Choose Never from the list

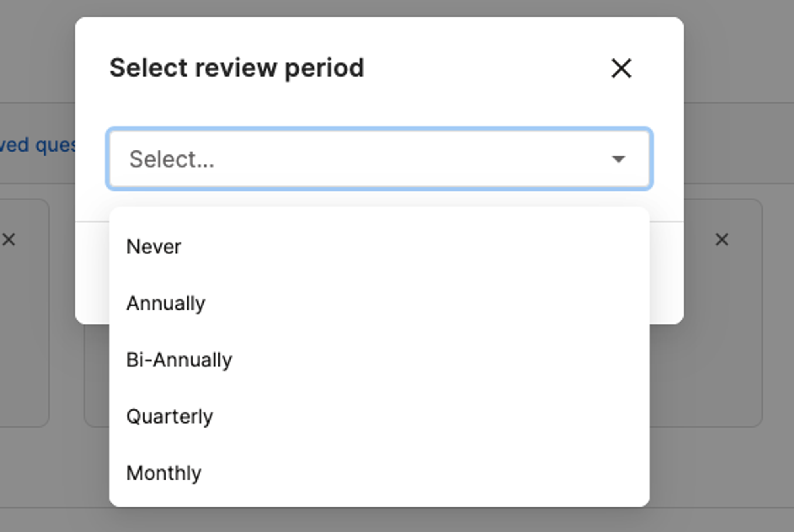[x=380, y=247]
